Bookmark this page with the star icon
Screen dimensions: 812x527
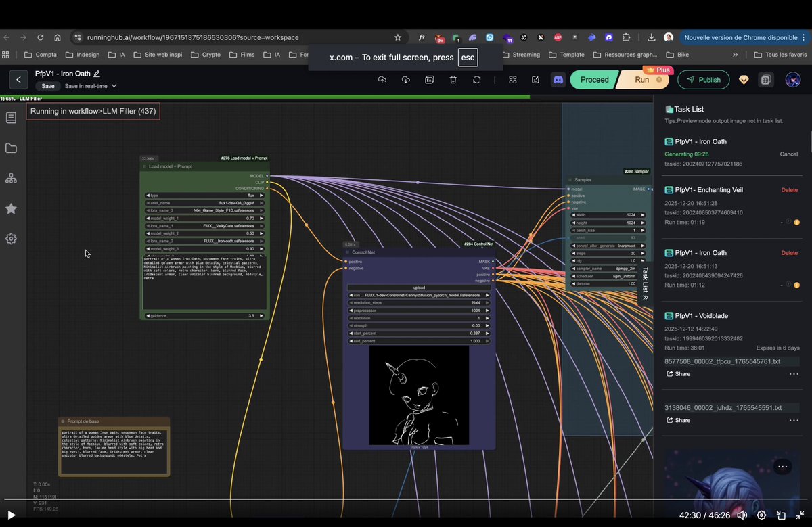pos(398,37)
